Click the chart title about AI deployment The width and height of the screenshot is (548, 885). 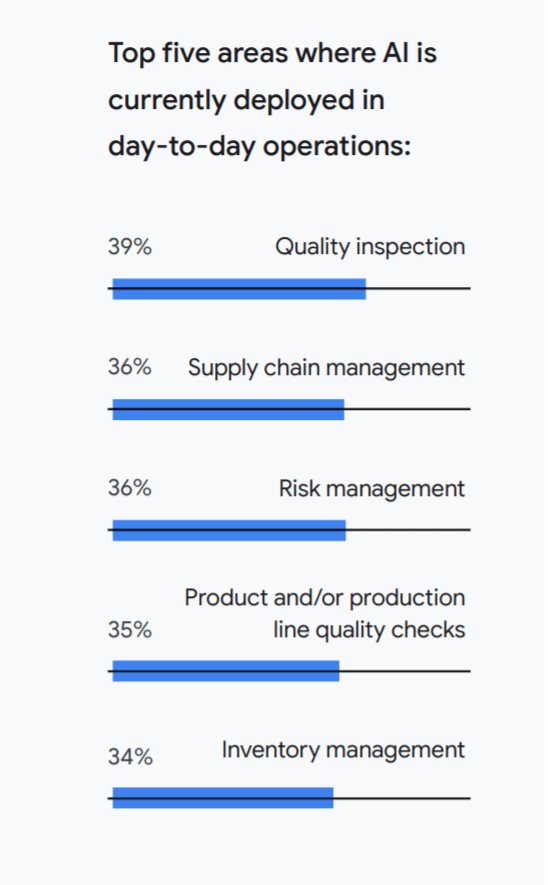pyautogui.click(x=273, y=99)
